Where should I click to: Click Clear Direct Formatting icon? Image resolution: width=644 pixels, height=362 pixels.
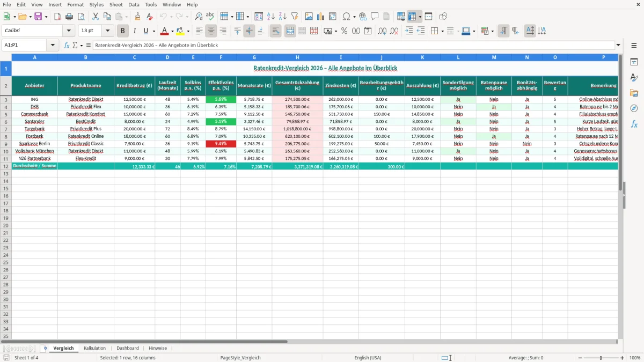tap(149, 17)
